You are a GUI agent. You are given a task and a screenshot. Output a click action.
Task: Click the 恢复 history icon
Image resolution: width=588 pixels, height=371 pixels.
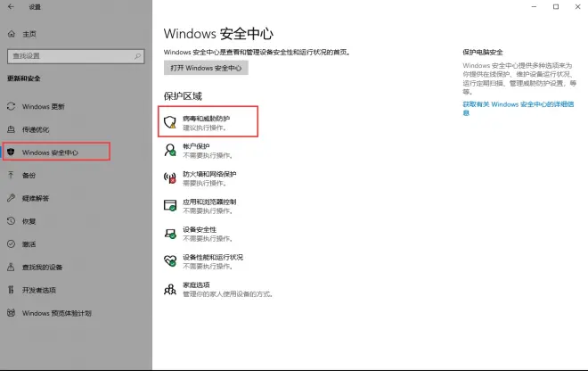[x=12, y=221]
